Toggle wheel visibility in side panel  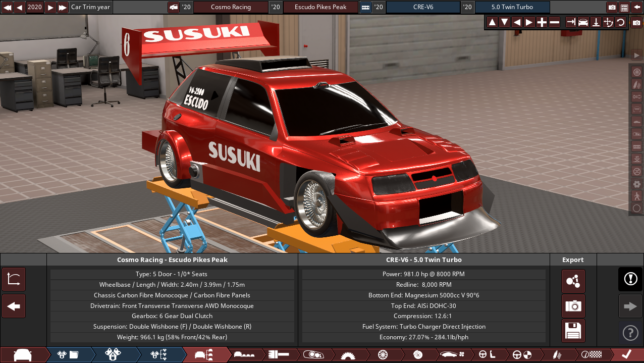point(636,72)
